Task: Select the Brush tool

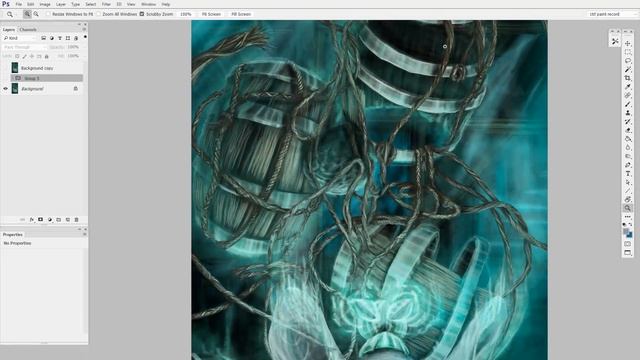Action: [x=627, y=104]
